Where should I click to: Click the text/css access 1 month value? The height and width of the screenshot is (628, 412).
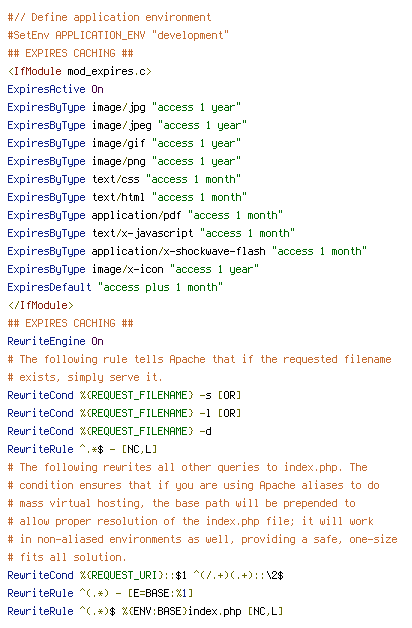click(x=193, y=179)
